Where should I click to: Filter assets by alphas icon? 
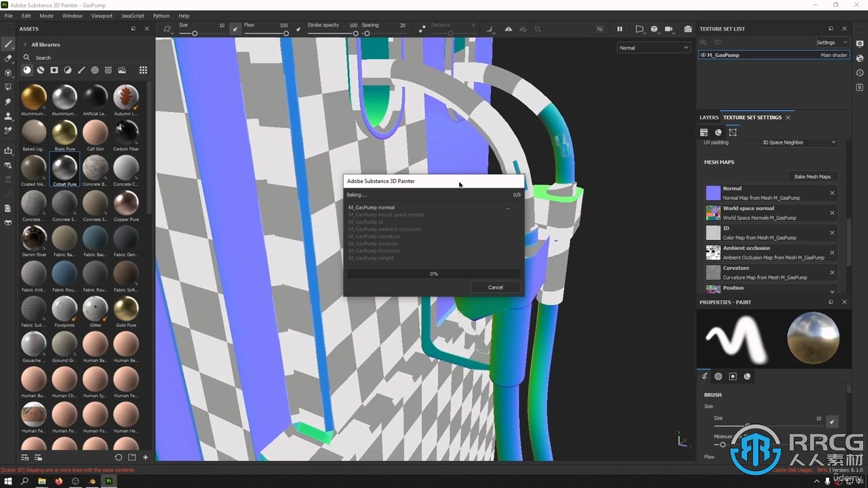pyautogui.click(x=95, y=70)
